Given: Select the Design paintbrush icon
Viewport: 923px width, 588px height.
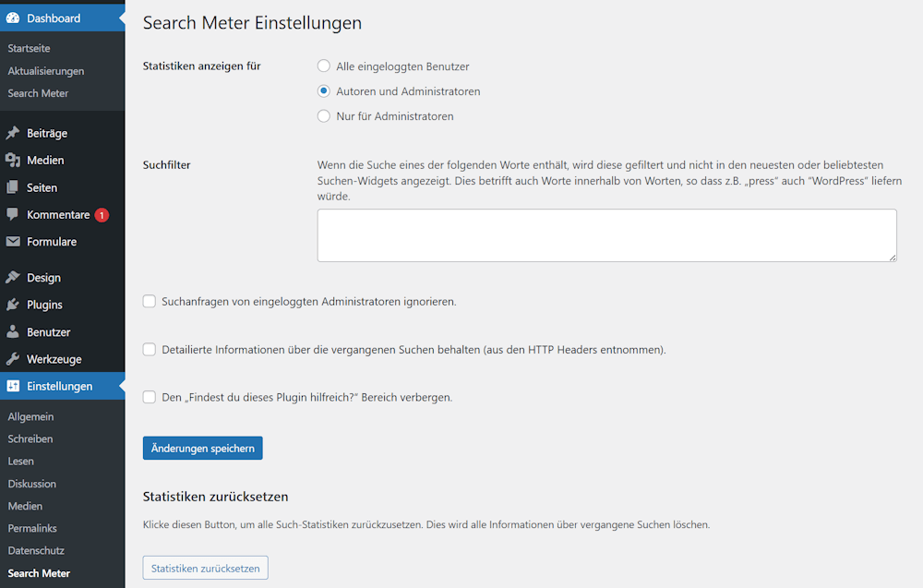Looking at the screenshot, I should pyautogui.click(x=11, y=277).
